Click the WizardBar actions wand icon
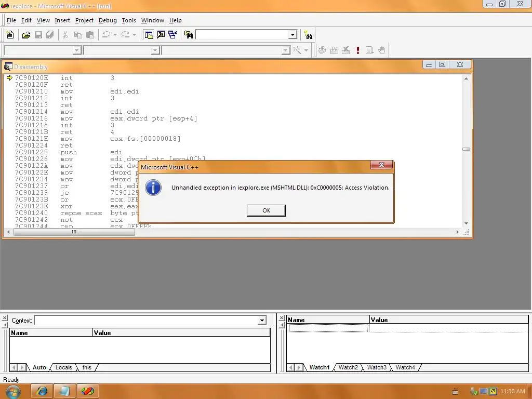532x399 pixels. pyautogui.click(x=297, y=50)
